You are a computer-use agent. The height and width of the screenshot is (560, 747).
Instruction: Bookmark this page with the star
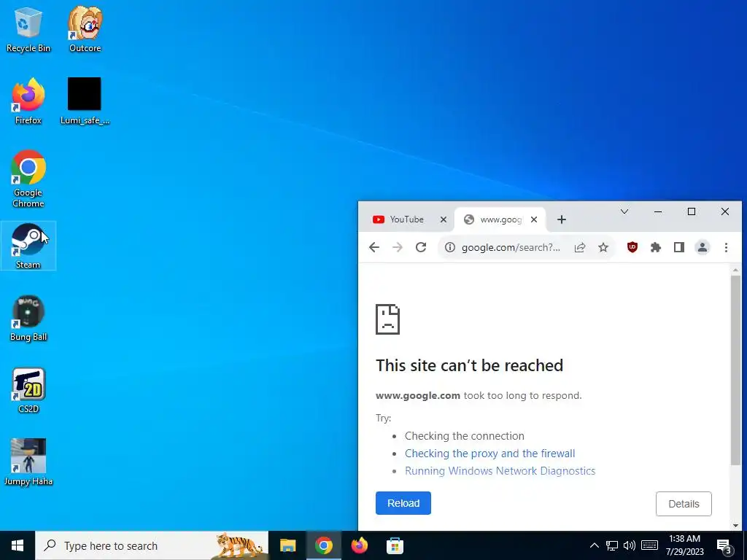pyautogui.click(x=603, y=248)
